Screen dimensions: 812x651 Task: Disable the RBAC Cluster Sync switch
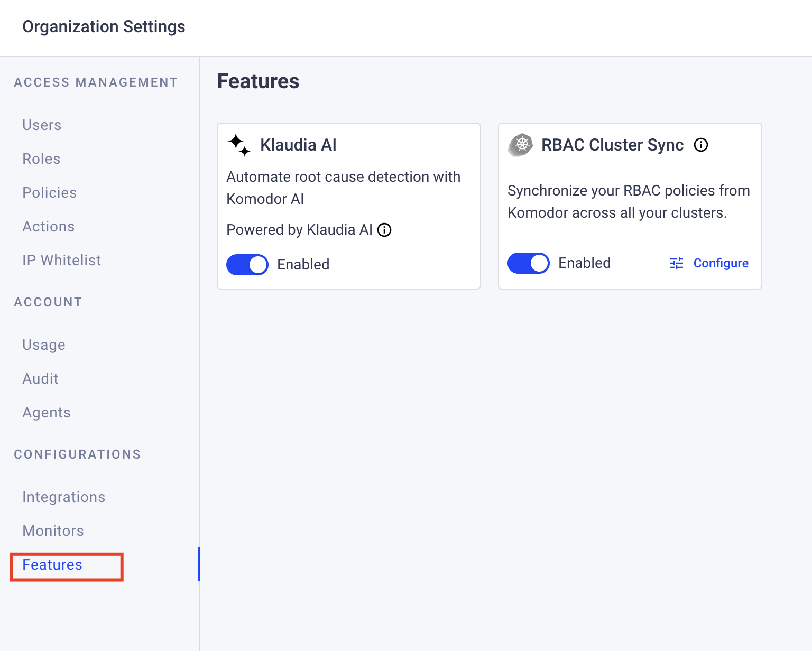(x=529, y=263)
